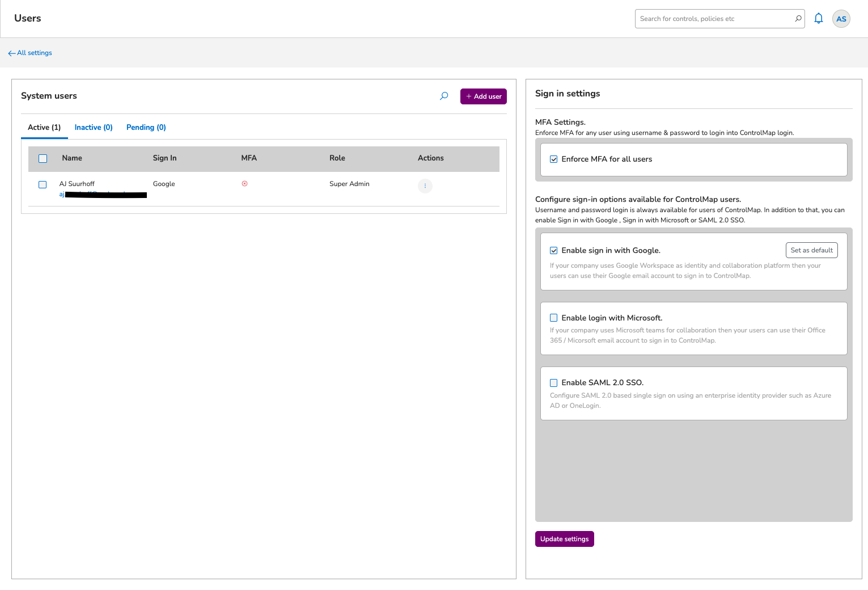Toggle Enforce MFA for all users checkbox
The width and height of the screenshot is (868, 590).
(554, 159)
